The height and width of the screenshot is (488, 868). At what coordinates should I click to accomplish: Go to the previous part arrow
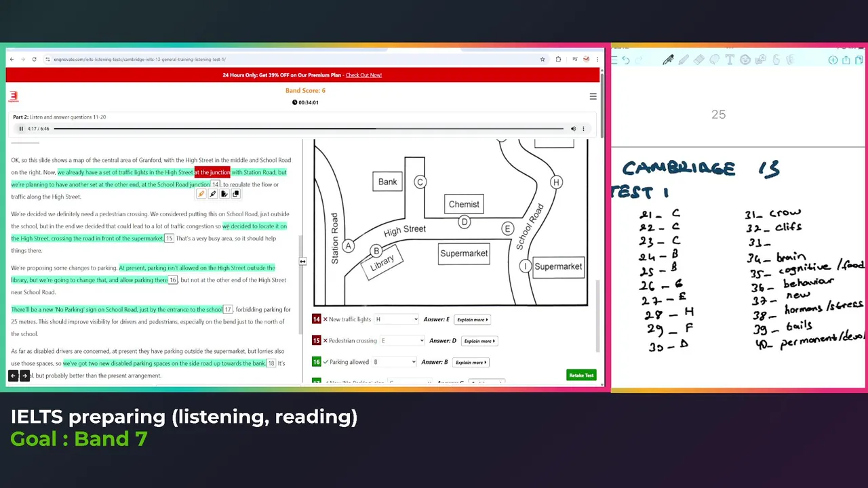pos(13,375)
